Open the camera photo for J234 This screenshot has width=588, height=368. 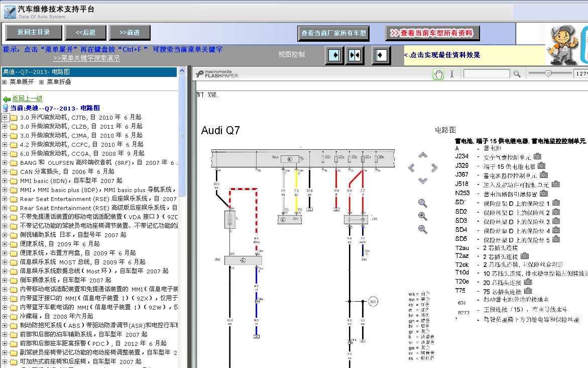pyautogui.click(x=537, y=156)
